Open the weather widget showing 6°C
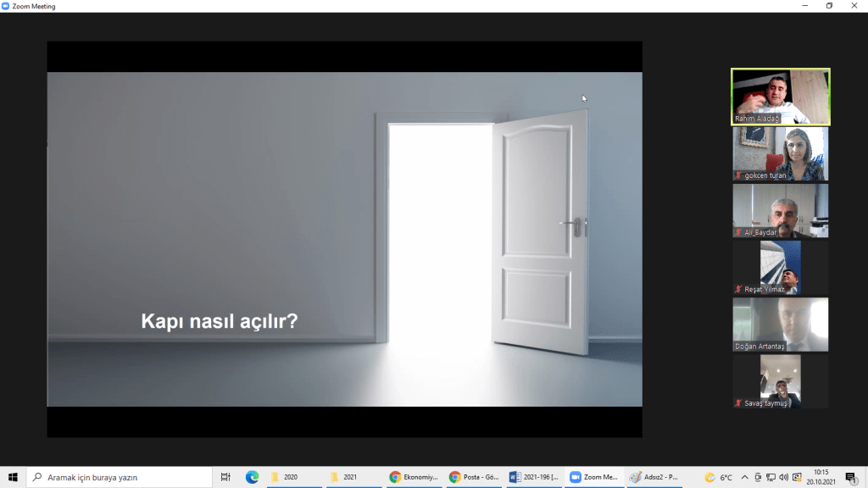Image resolution: width=868 pixels, height=488 pixels. tap(718, 477)
